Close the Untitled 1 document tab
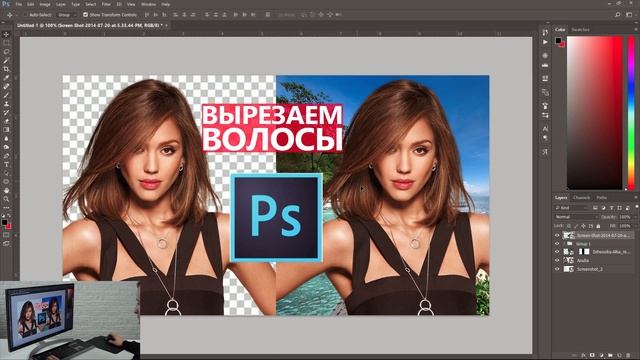Screen dimensions: 640x360 [x=166, y=25]
